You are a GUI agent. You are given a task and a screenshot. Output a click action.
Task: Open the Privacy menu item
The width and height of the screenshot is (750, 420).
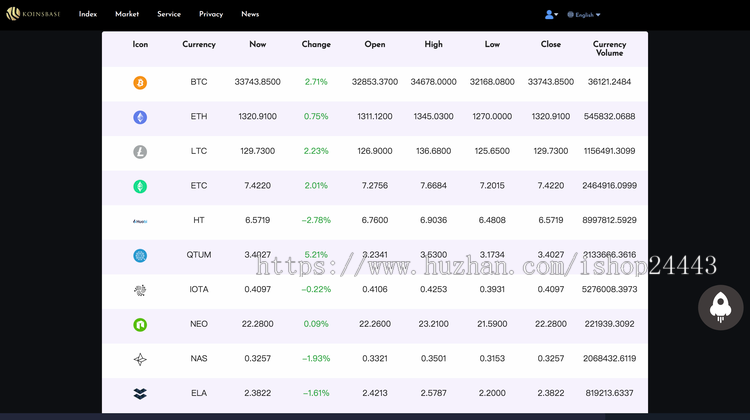tap(211, 14)
